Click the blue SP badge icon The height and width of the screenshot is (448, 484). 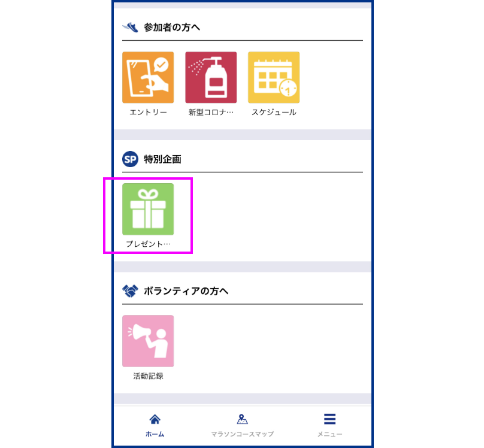pos(130,159)
